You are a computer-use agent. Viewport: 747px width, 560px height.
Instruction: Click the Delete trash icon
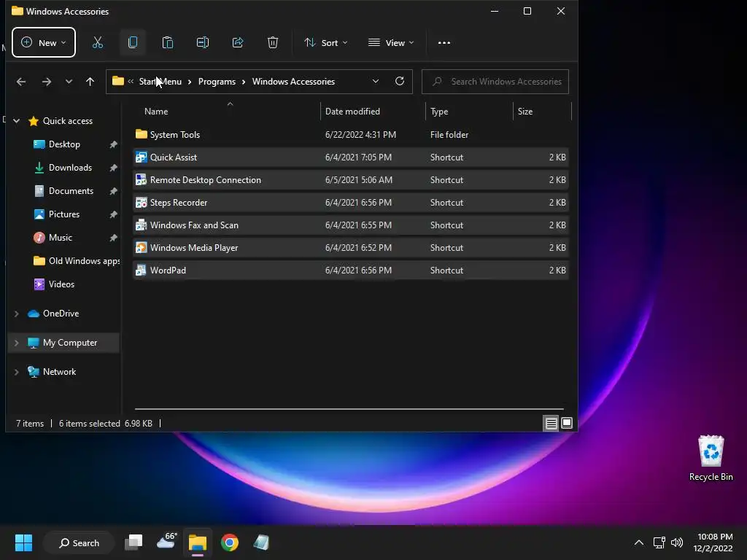[273, 42]
